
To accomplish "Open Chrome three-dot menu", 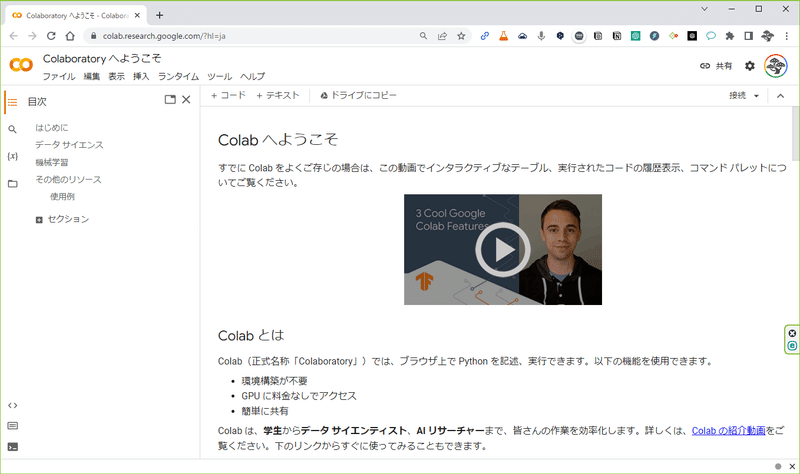I will tap(786, 36).
